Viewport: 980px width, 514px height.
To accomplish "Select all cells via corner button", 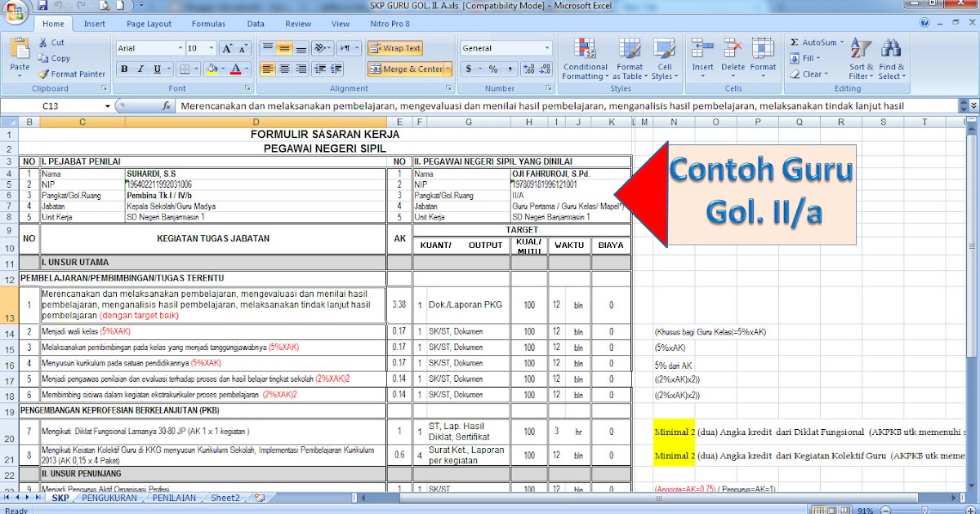I will coord(9,122).
